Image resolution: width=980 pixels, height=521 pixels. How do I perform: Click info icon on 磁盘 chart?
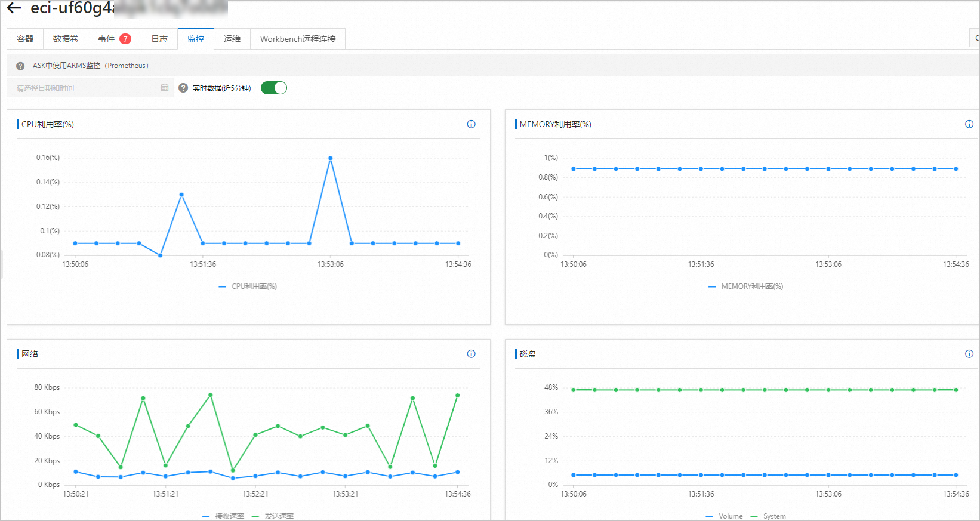(x=969, y=354)
